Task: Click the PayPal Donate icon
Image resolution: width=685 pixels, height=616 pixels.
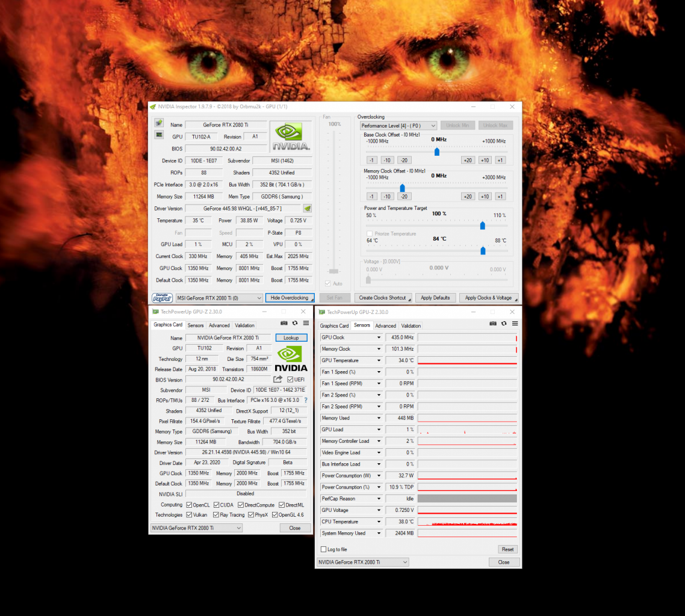Action: (162, 298)
